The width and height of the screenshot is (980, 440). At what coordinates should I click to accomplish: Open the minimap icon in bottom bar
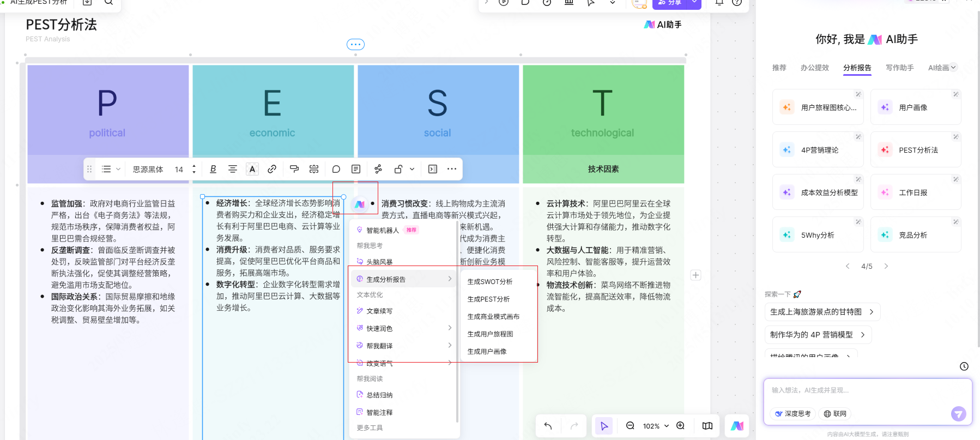707,426
